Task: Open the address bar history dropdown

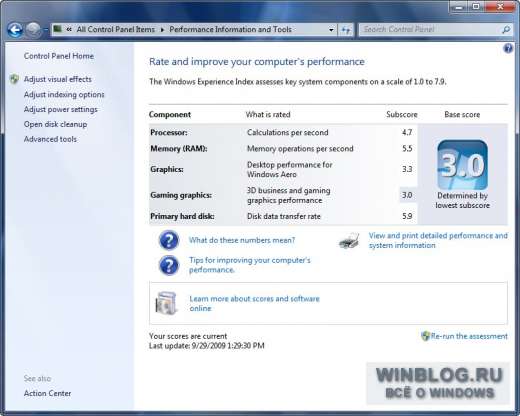Action: point(331,30)
